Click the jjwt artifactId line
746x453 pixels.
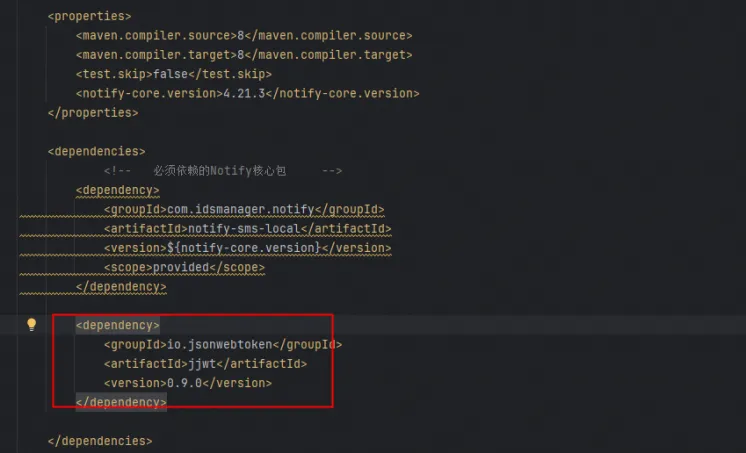(204, 363)
